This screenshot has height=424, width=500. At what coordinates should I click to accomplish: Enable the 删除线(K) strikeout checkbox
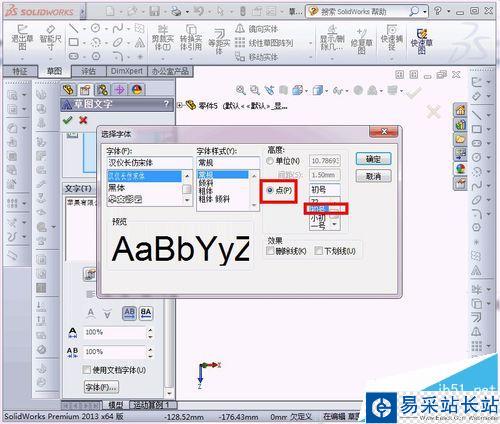tap(270, 251)
